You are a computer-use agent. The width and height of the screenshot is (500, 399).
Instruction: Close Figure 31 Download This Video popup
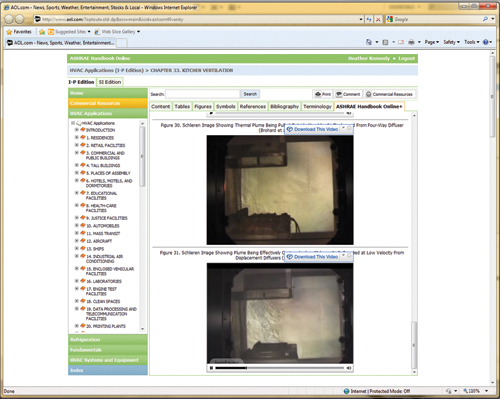pos(349,256)
